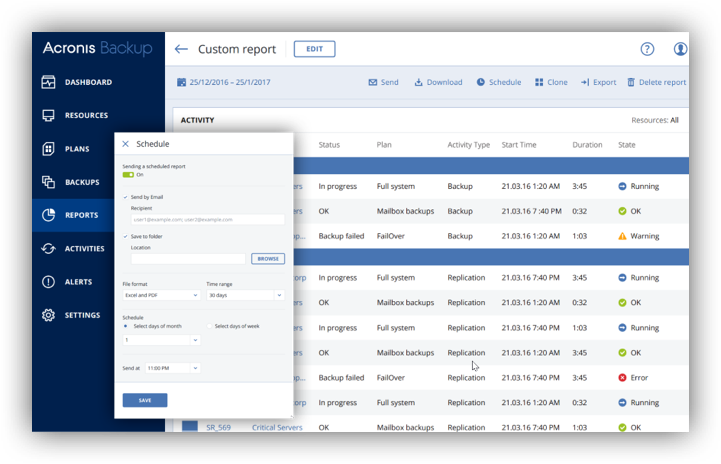Open the Activities sync icon

point(48,248)
